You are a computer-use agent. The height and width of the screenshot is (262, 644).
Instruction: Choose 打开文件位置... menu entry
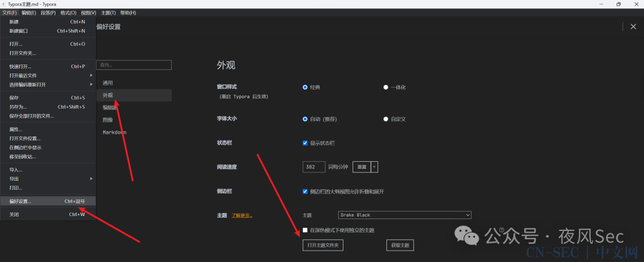(48, 138)
